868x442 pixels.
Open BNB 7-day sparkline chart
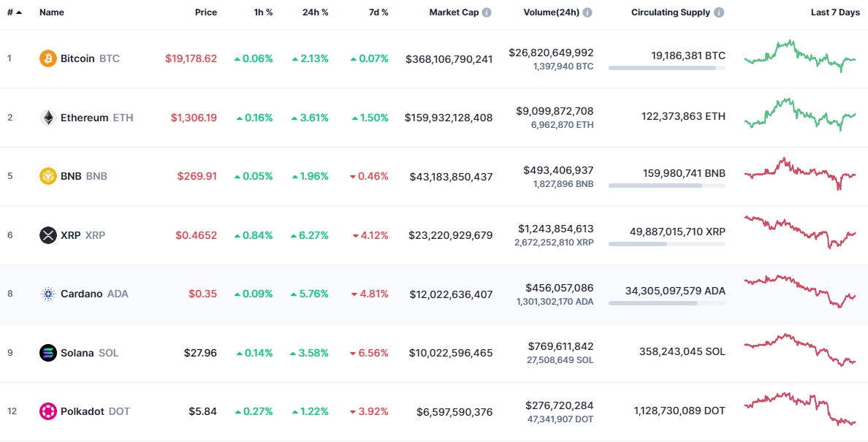point(800,174)
